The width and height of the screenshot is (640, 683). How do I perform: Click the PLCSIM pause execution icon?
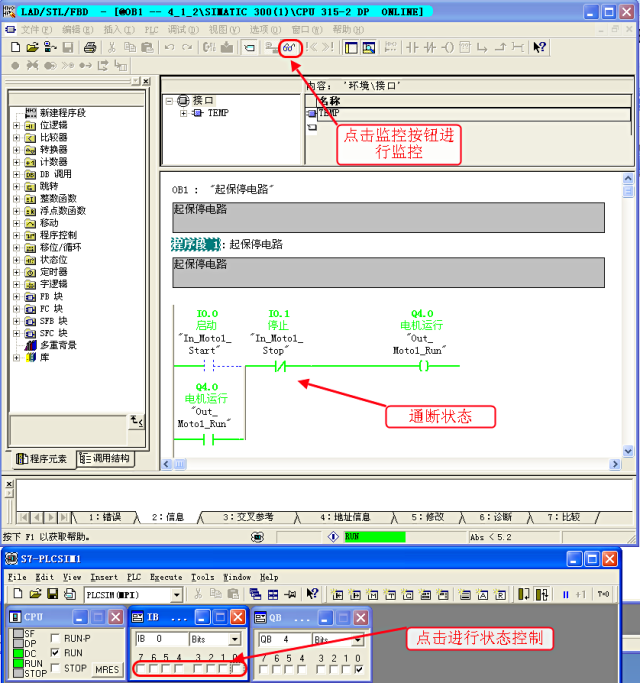(566, 594)
